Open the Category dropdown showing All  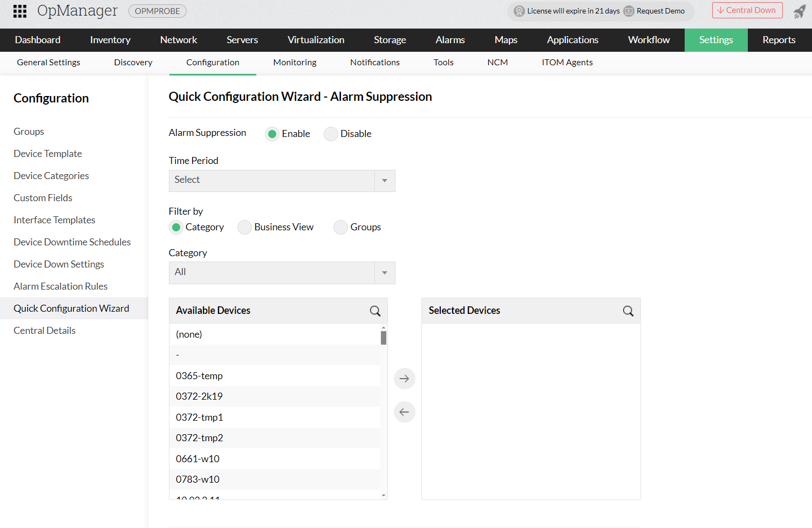coord(384,272)
